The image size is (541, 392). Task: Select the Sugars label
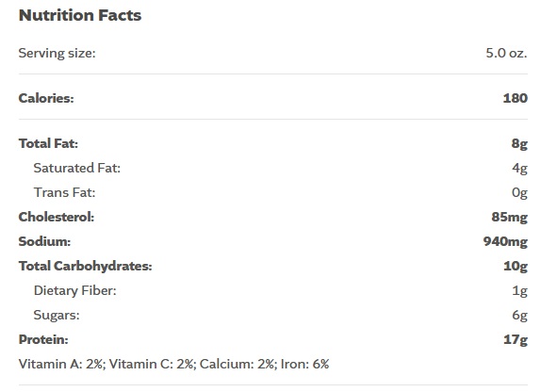57,316
